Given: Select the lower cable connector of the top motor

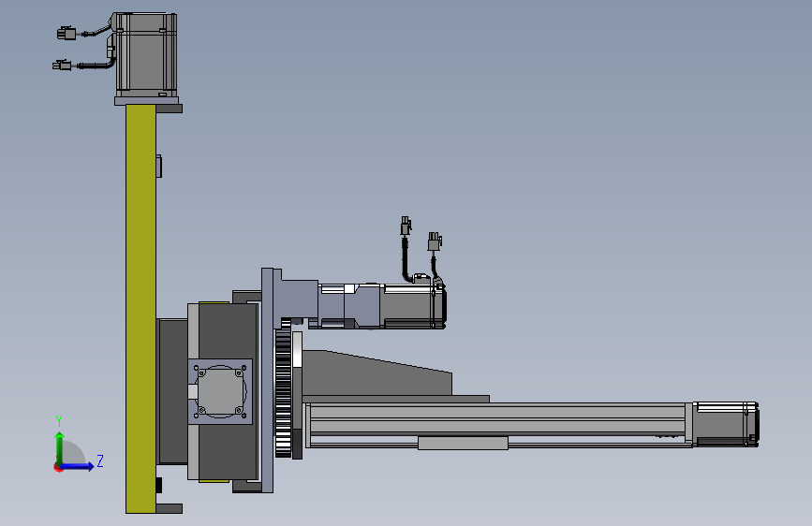Looking at the screenshot, I should [x=62, y=66].
